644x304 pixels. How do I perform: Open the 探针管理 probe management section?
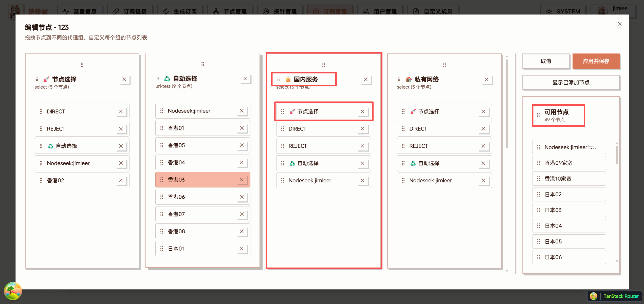click(279, 11)
